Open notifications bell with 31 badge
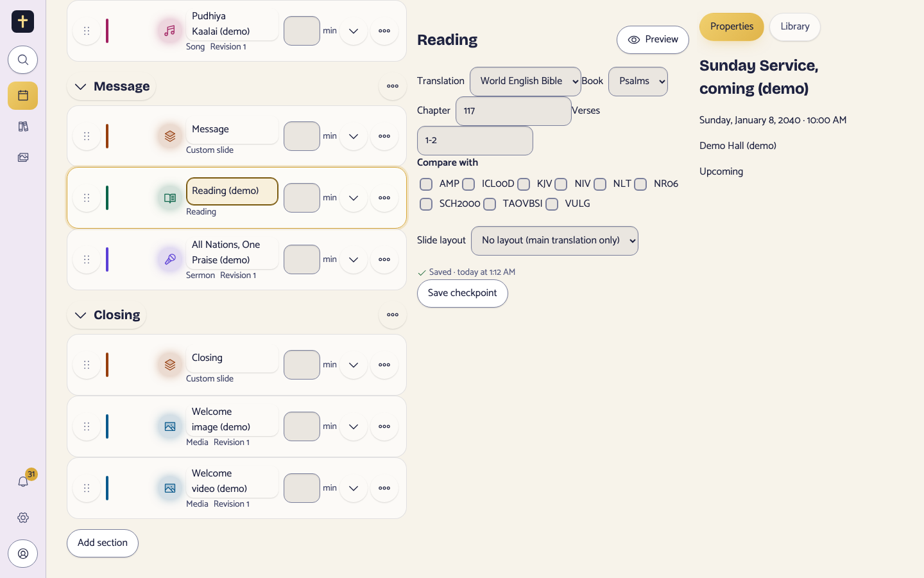The width and height of the screenshot is (924, 578). 22,482
